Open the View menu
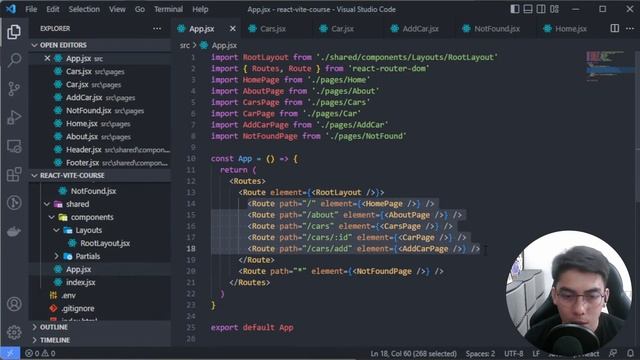Image resolution: width=640 pixels, height=360 pixels. pos(117,9)
